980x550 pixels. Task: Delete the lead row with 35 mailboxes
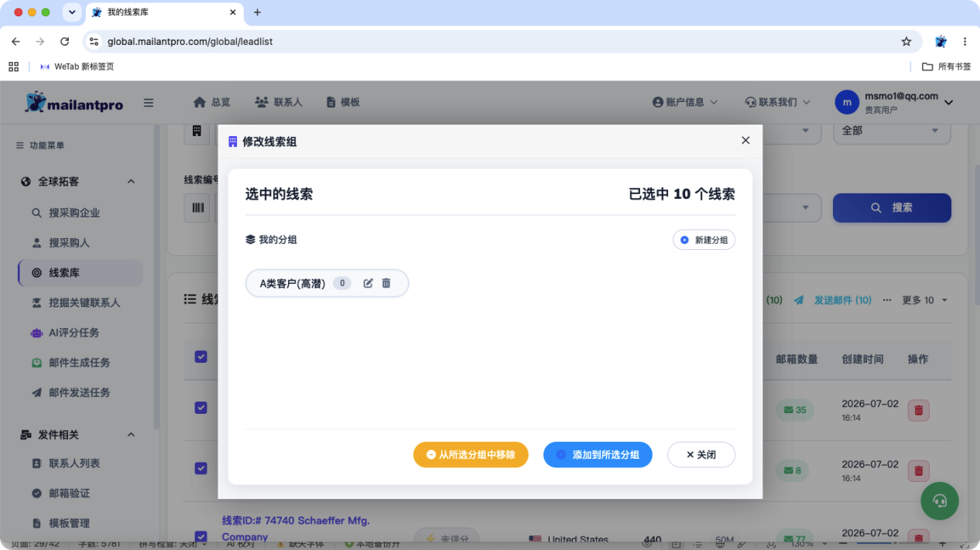coord(918,410)
